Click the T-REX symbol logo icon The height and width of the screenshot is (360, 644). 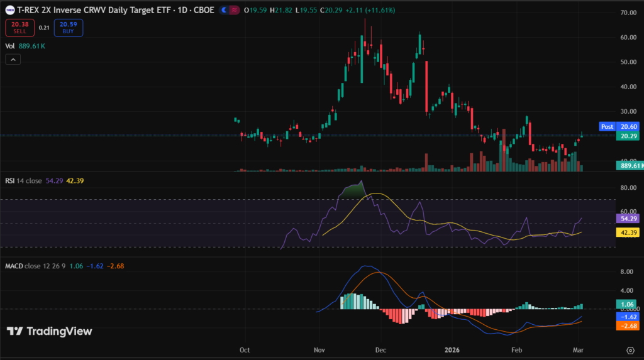(x=9, y=11)
